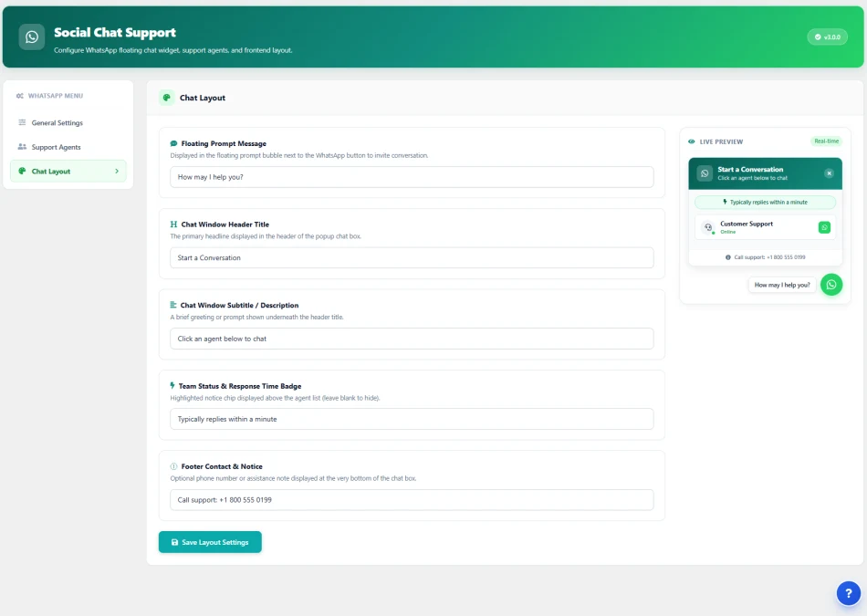Open the blue help question mark button

click(x=848, y=593)
